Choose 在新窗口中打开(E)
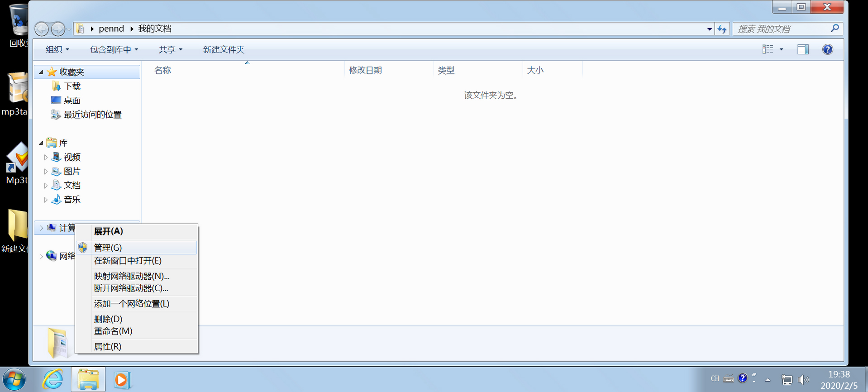Image resolution: width=868 pixels, height=392 pixels. pyautogui.click(x=137, y=261)
